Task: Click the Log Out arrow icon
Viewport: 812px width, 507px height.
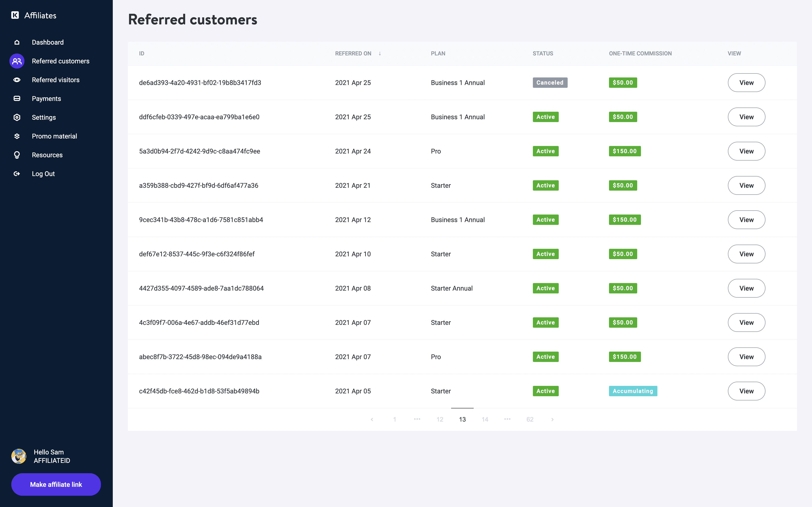Action: (17, 174)
